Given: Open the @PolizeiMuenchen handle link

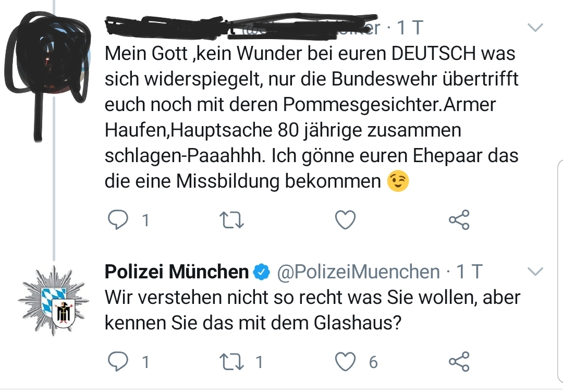Looking at the screenshot, I should [358, 272].
